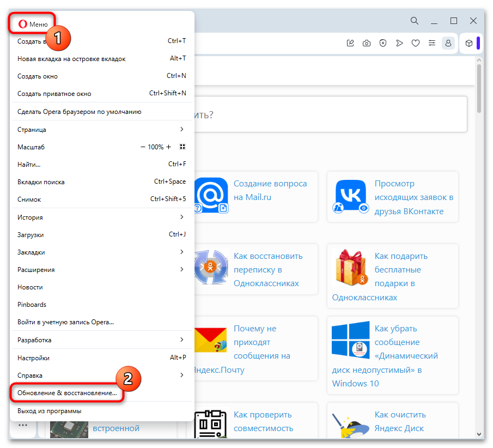This screenshot has height=448, width=493.
Task: Choose Создать приватное окно
Action: point(102,93)
